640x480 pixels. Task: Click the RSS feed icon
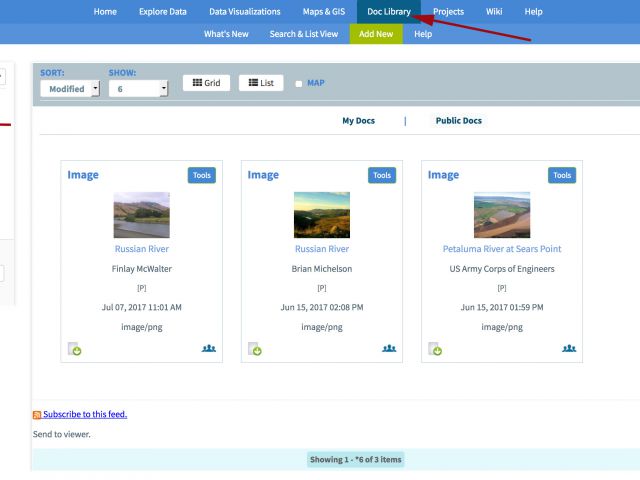(x=37, y=415)
